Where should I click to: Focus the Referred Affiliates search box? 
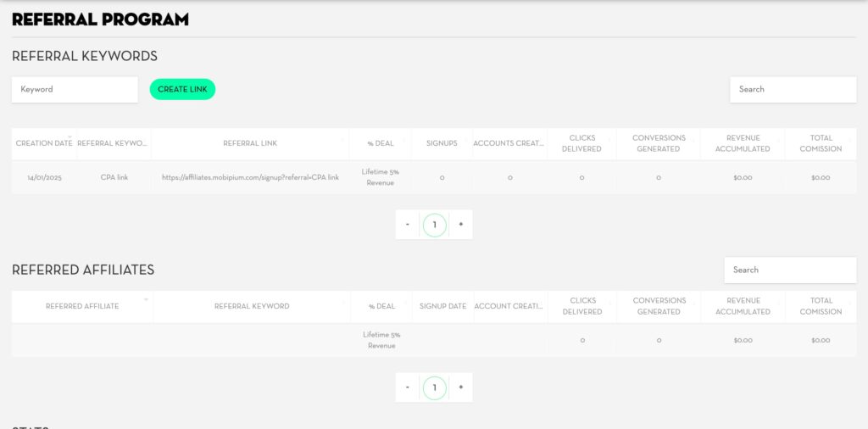790,270
